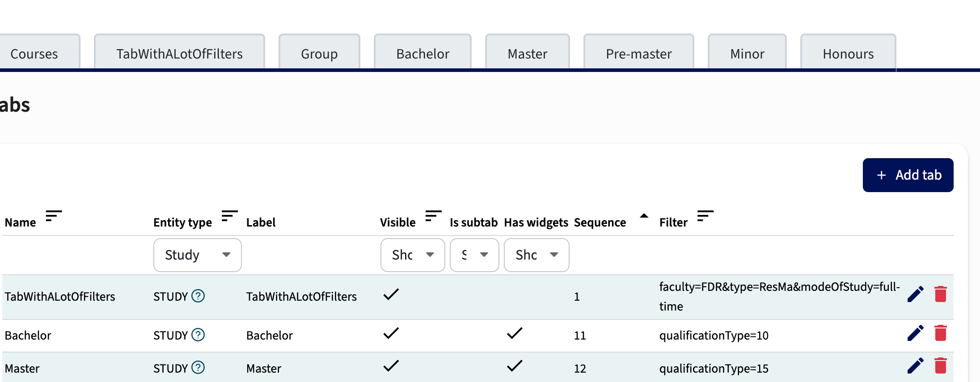Sort by Name column using sort icon
The width and height of the screenshot is (980, 382).
click(54, 216)
